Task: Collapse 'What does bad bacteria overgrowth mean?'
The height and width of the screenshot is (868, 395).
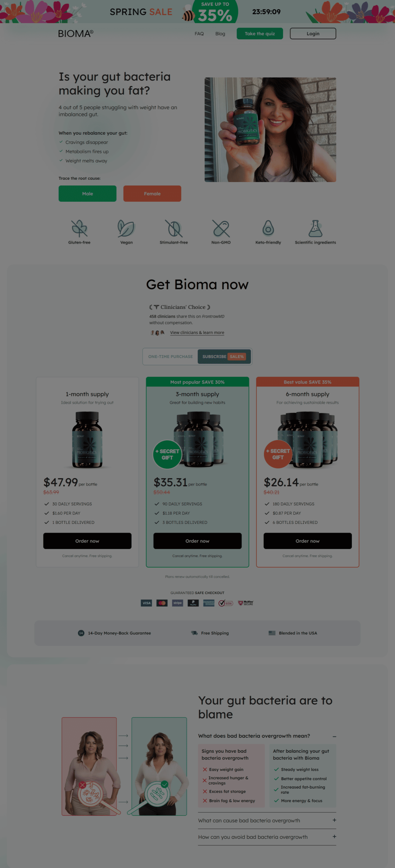Action: [x=334, y=736]
